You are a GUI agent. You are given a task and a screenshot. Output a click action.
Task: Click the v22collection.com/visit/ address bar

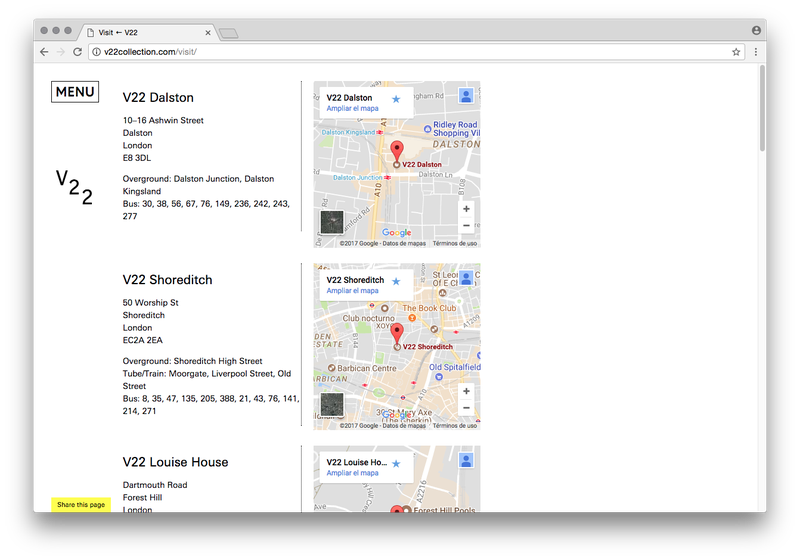click(416, 52)
